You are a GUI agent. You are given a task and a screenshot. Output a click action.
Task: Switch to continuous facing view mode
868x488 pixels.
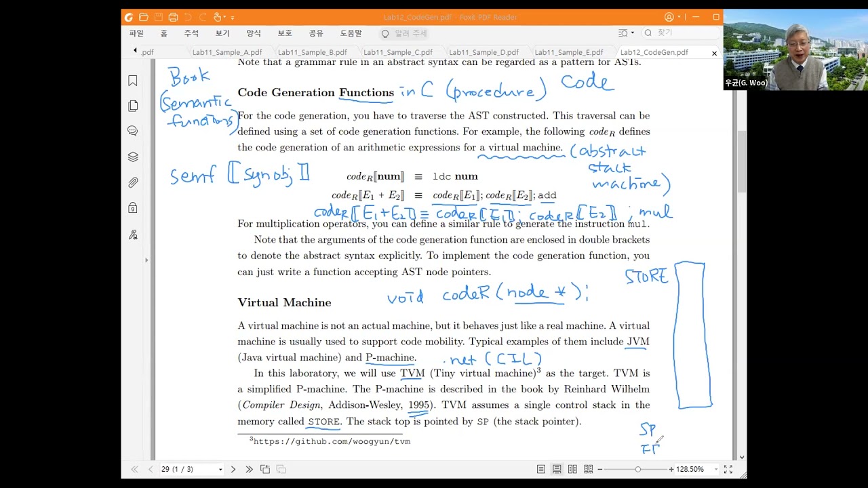588,469
